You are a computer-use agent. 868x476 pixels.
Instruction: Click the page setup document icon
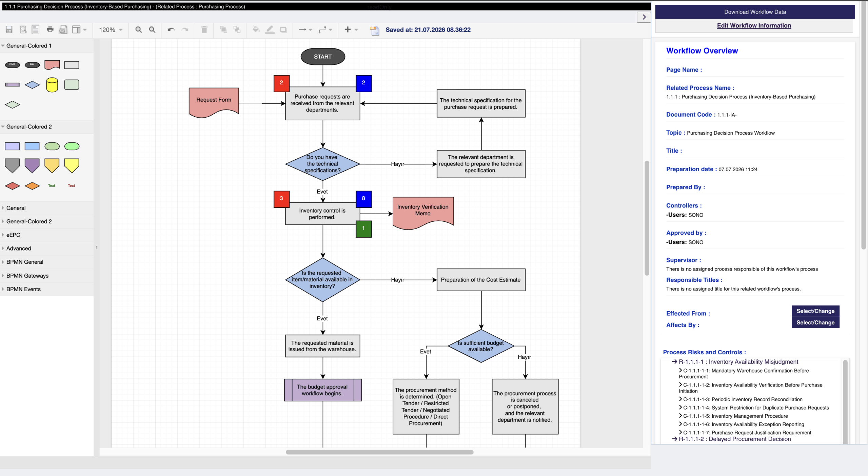click(36, 30)
